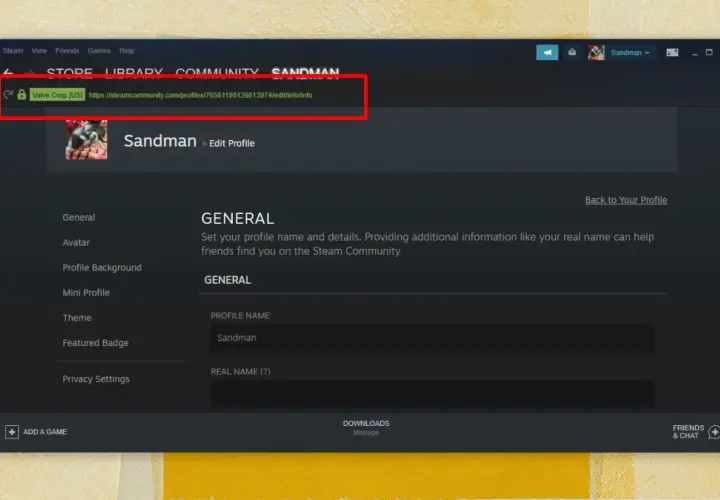Click the green padlock security icon
The image size is (720, 500).
pos(22,95)
